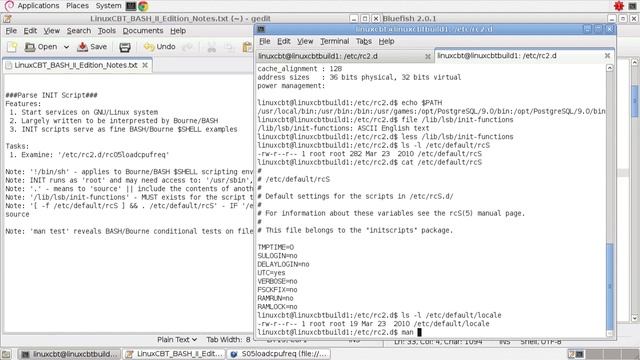Screen dimensions: 640x360
Task: Close the second terminal tab
Action: point(607,56)
